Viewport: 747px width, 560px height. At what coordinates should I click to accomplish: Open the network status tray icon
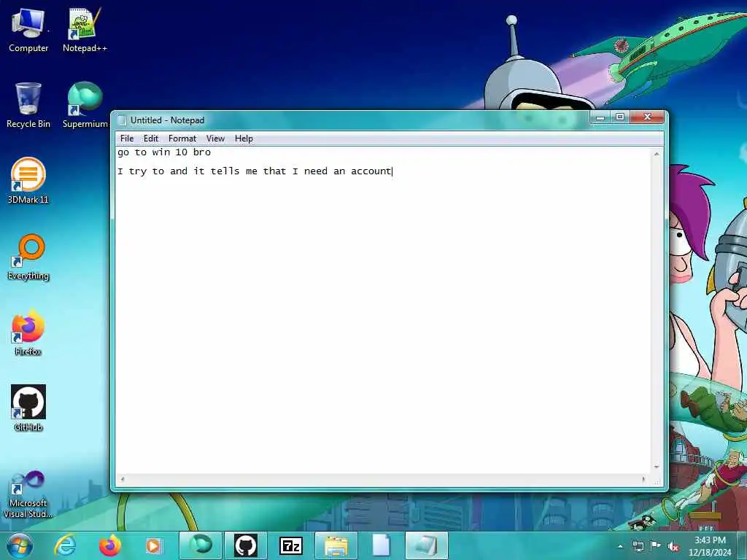pyautogui.click(x=638, y=546)
